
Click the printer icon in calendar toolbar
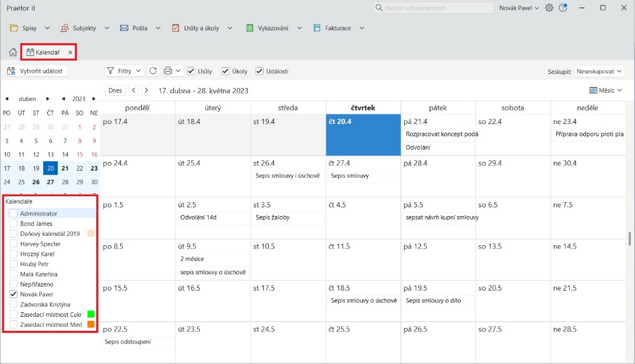click(x=168, y=71)
